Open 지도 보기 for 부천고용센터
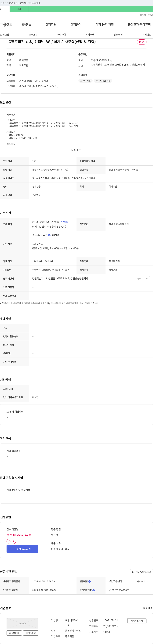This screenshot has height=644, width=153. [x=142, y=581]
